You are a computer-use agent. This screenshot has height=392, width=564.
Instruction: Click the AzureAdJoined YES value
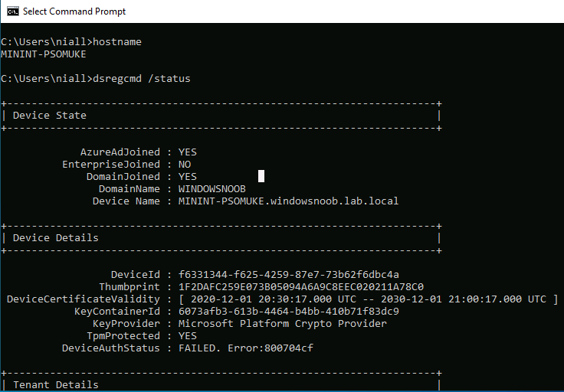188,152
